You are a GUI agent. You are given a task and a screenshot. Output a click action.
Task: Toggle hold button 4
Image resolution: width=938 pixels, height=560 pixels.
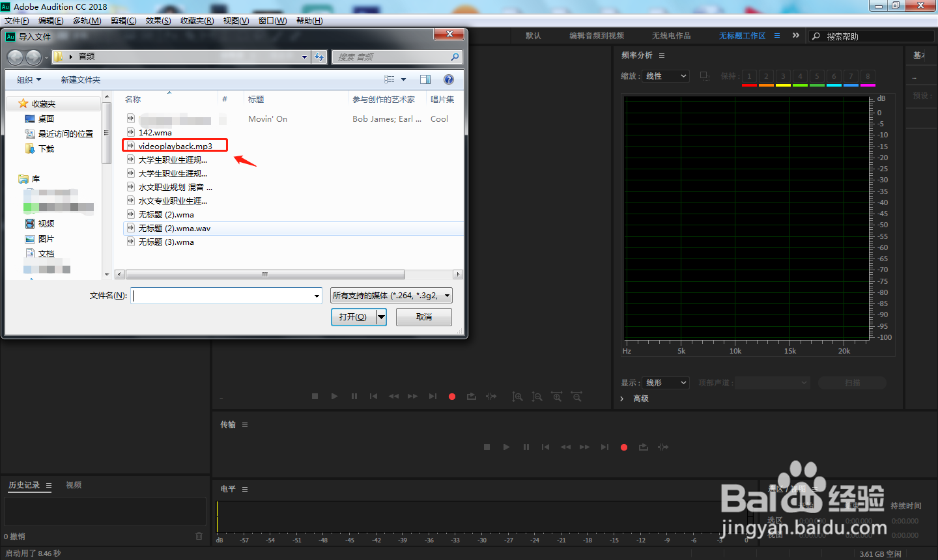point(800,76)
